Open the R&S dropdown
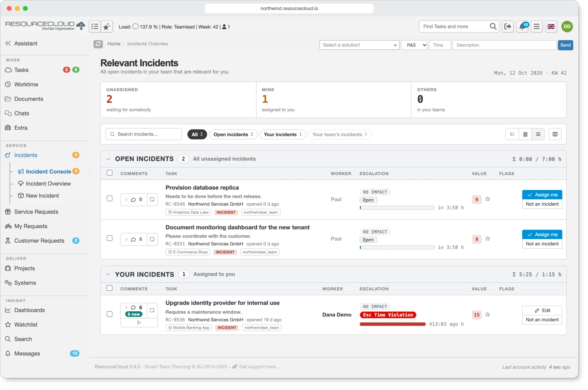Viewport: 588px width, 390px height. 414,45
